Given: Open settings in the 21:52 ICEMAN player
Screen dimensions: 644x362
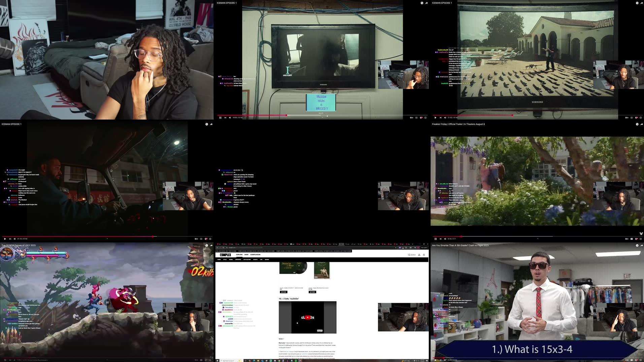Looking at the screenshot, I should tap(636, 118).
